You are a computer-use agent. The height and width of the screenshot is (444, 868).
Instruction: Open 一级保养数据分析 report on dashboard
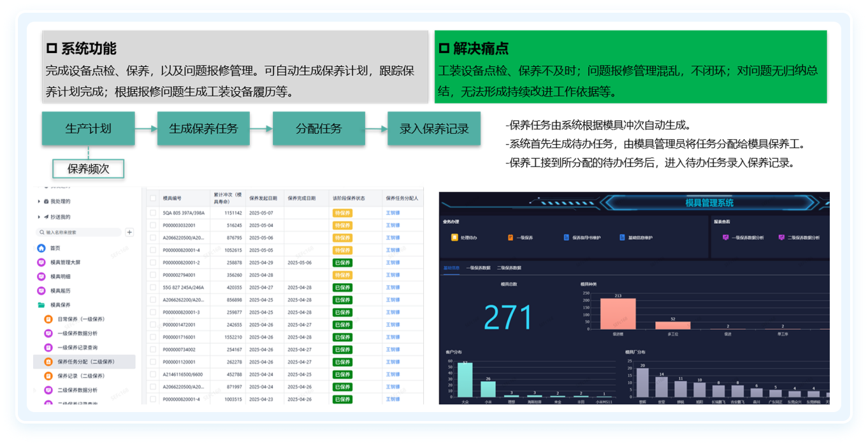(x=743, y=237)
